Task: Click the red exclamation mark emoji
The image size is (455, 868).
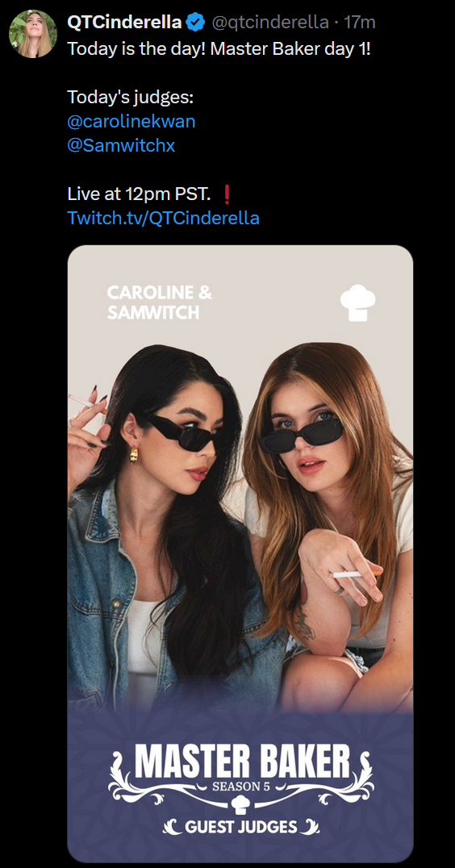Action: coord(226,194)
